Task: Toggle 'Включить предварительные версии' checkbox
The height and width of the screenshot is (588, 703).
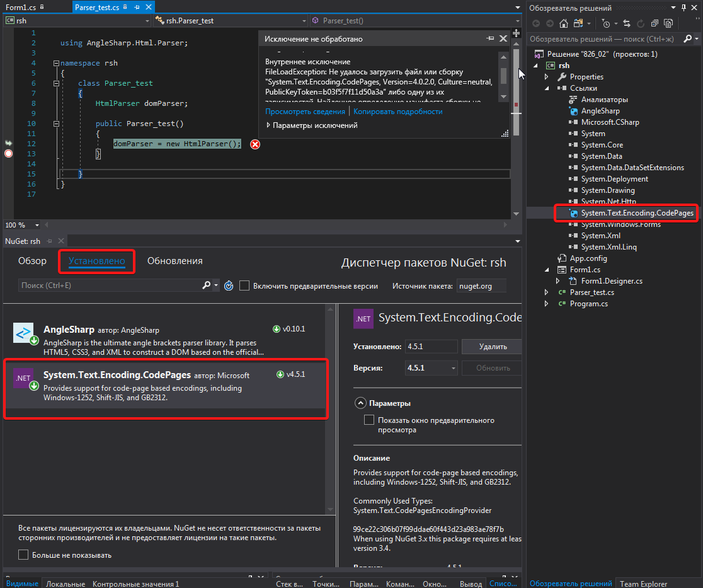Action: tap(244, 285)
